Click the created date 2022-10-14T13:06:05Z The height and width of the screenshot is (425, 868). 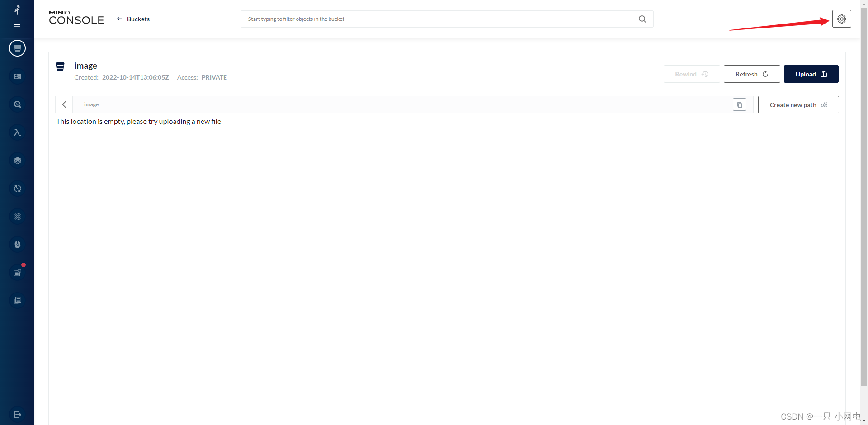136,77
